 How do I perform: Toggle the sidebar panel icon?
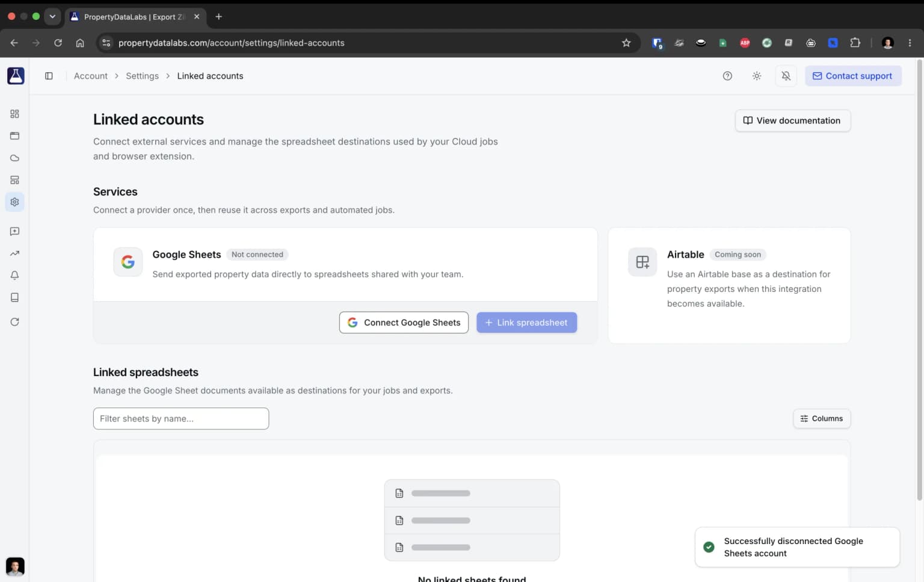tap(49, 76)
